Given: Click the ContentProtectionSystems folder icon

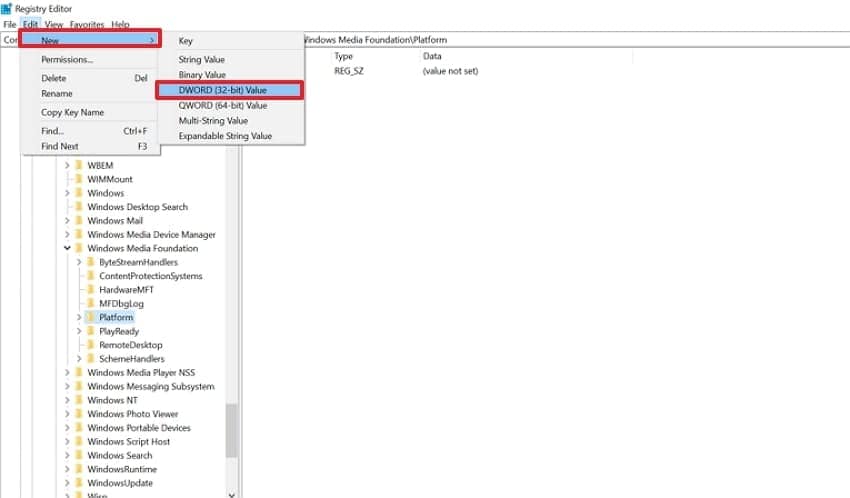Looking at the screenshot, I should point(91,275).
